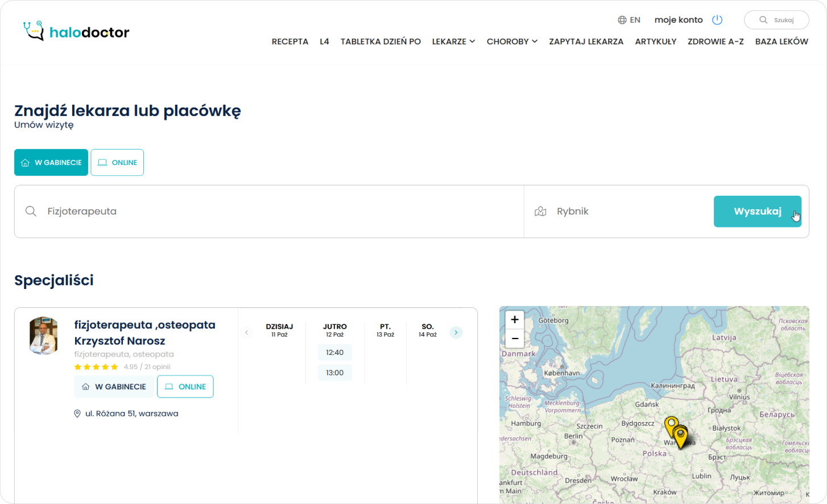Click the SO. 14 Paź column header
Screen dimensions: 827x504
[428, 330]
